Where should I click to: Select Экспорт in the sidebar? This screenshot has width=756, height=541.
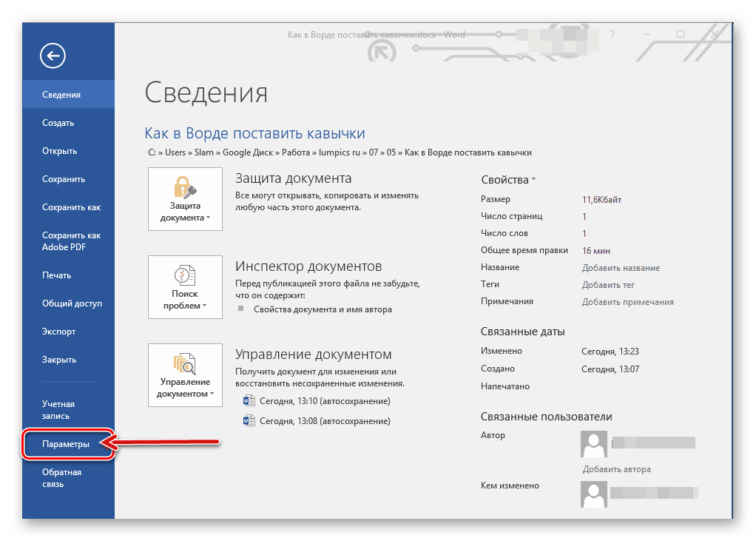click(59, 332)
